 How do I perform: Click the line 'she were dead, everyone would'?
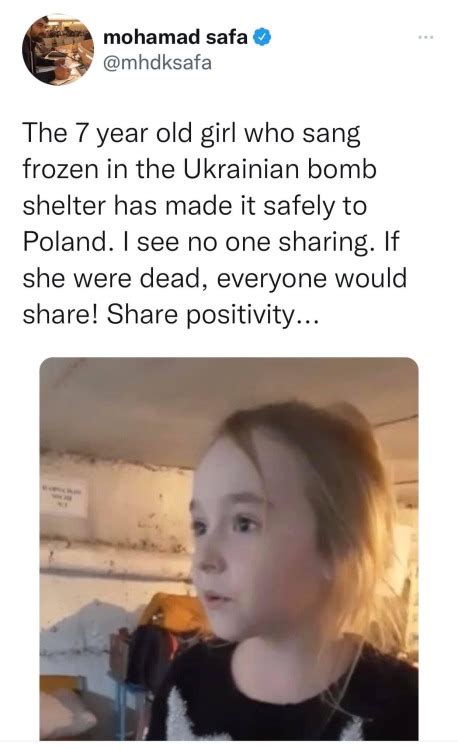[x=215, y=278]
